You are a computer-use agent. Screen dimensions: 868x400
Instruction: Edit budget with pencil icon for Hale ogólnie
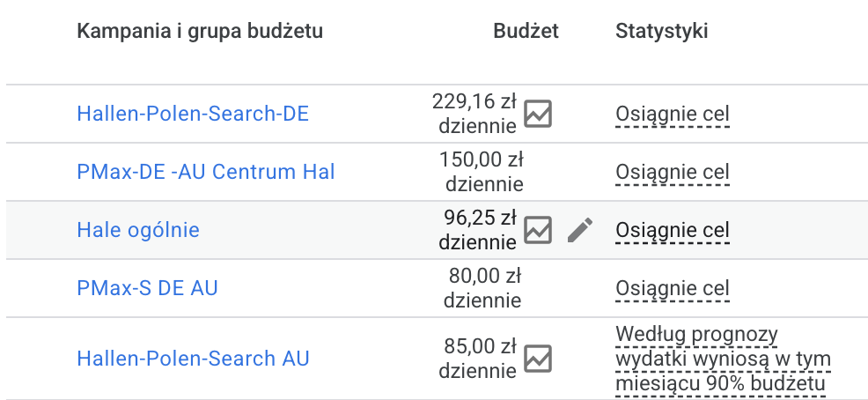click(580, 230)
